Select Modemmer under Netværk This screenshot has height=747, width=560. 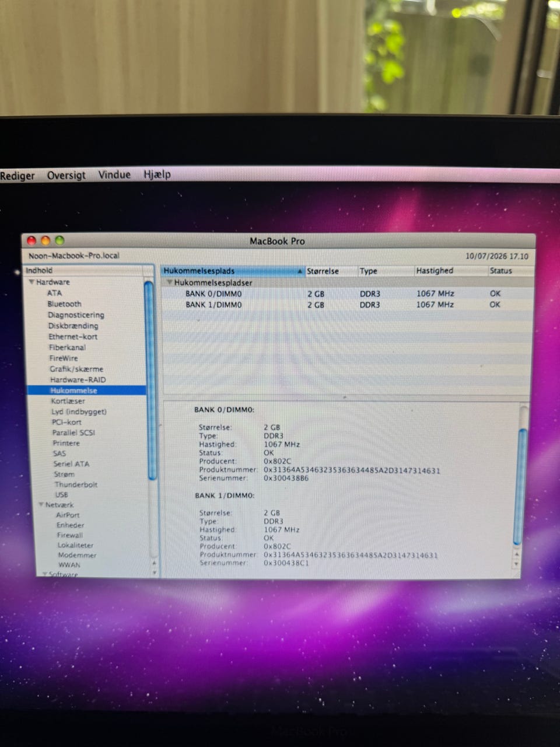(x=77, y=555)
